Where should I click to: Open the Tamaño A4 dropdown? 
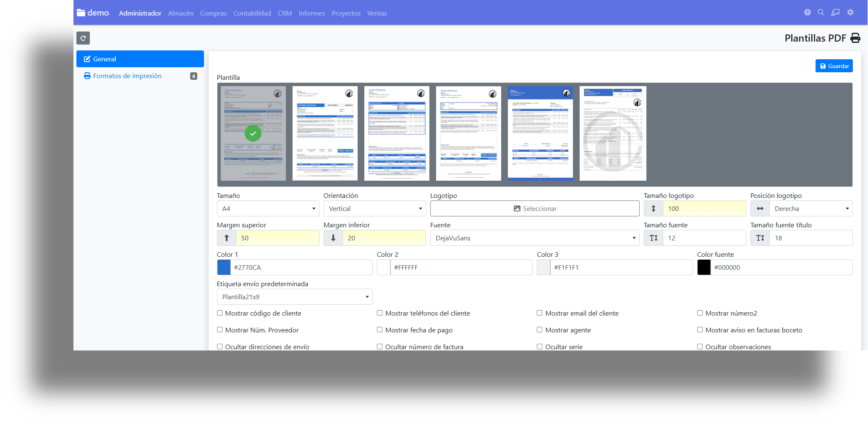tap(268, 209)
